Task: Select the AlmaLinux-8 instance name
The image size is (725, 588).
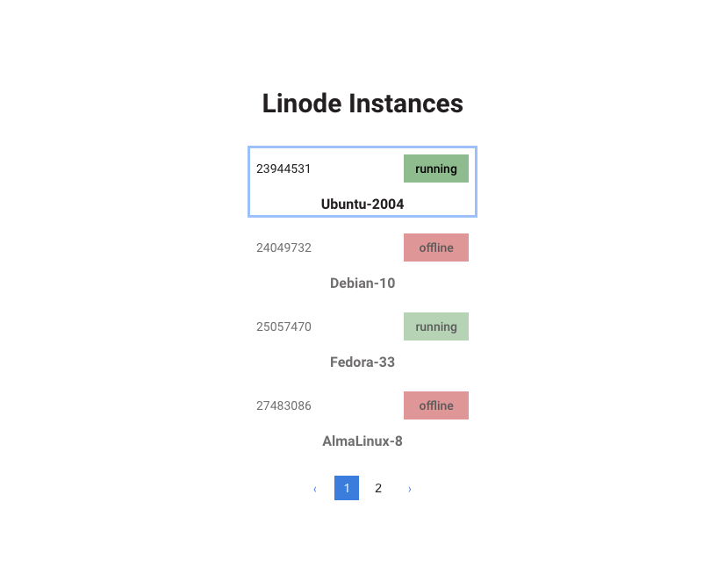Action: point(362,441)
